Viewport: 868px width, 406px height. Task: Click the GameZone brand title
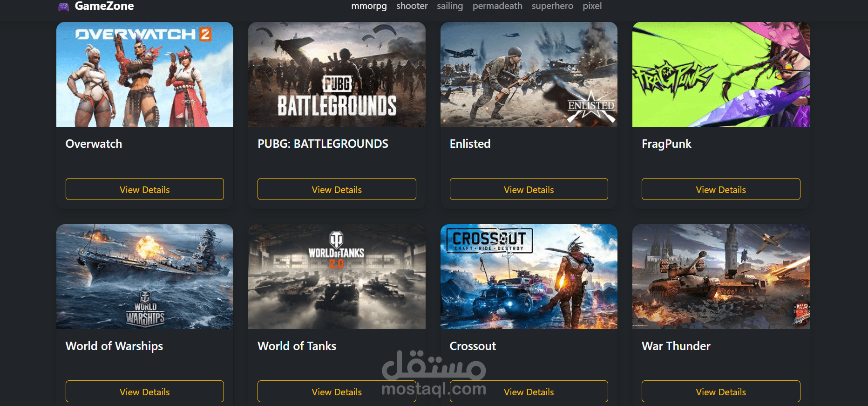104,6
